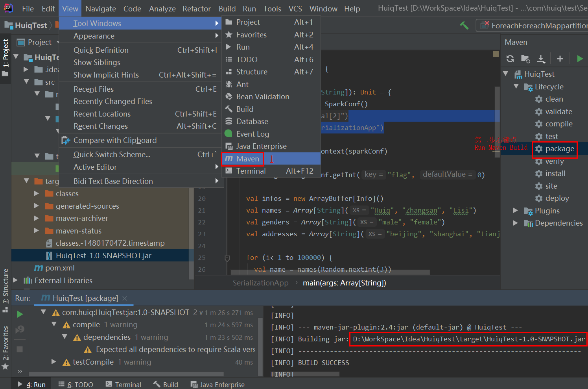The width and height of the screenshot is (588, 389).
Task: Open the Build bottom tool tab
Action: click(166, 384)
